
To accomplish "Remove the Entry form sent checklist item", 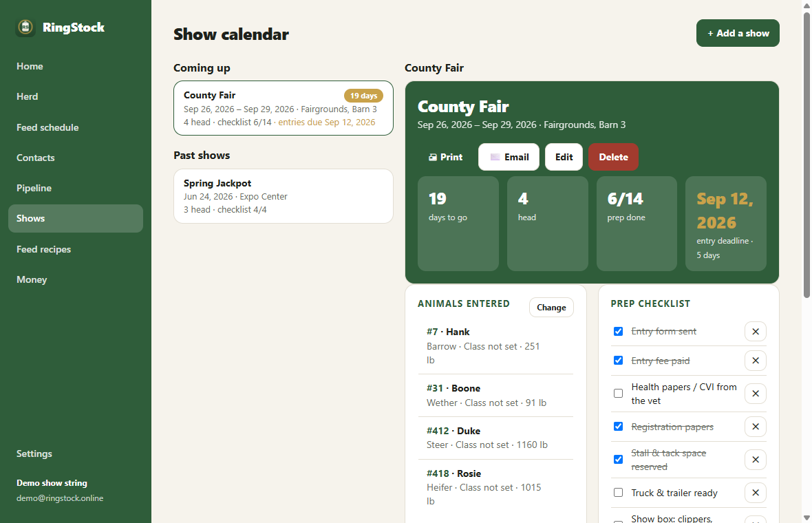I will (756, 332).
